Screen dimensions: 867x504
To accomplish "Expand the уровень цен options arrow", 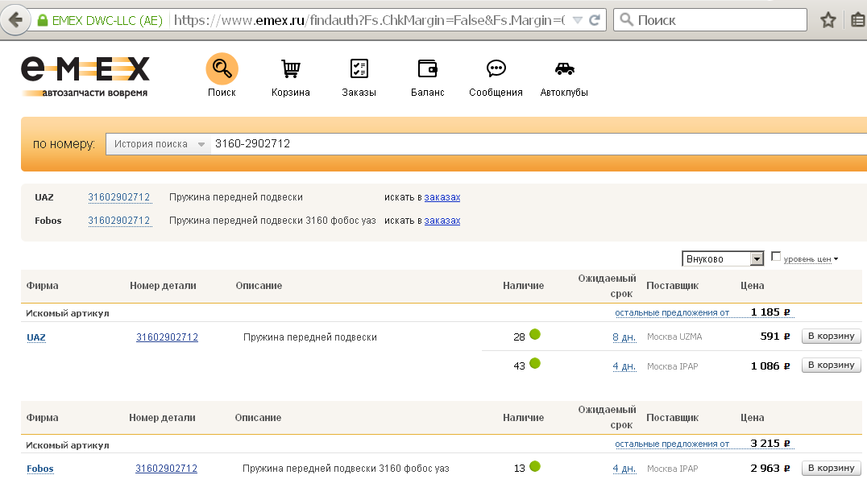I will coord(836,259).
